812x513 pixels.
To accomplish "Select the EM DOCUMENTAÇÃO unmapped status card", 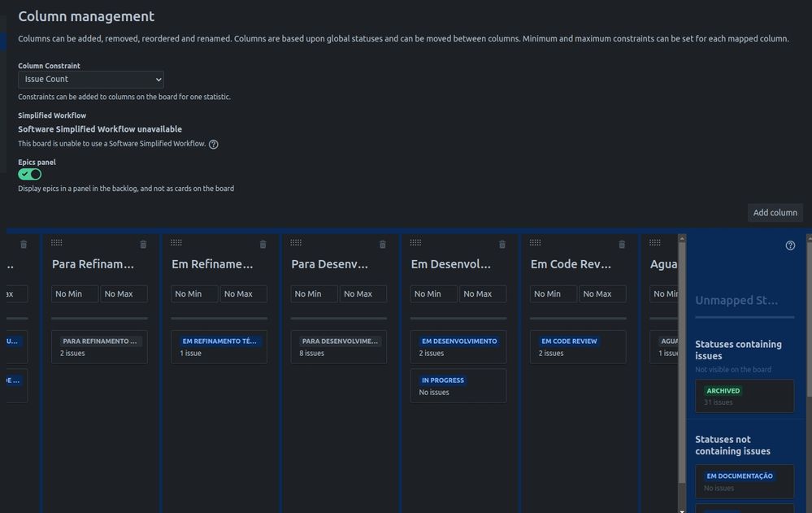I will (x=745, y=481).
